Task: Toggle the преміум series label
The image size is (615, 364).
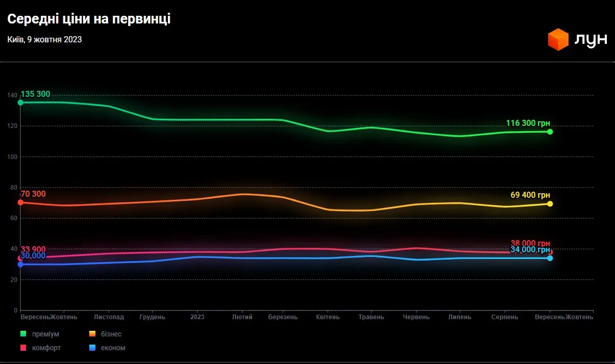Action: pyautogui.click(x=45, y=334)
